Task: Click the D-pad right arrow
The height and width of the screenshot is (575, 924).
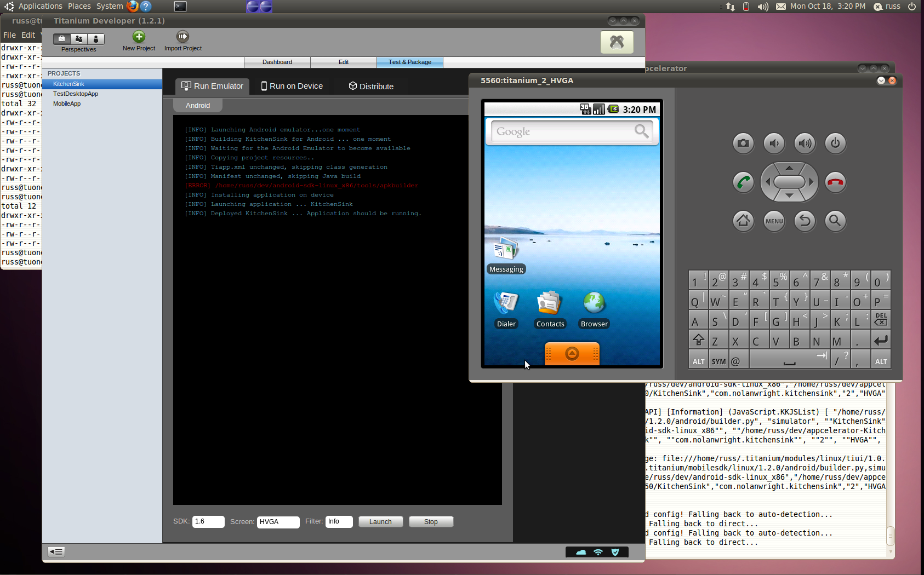Action: click(x=811, y=182)
